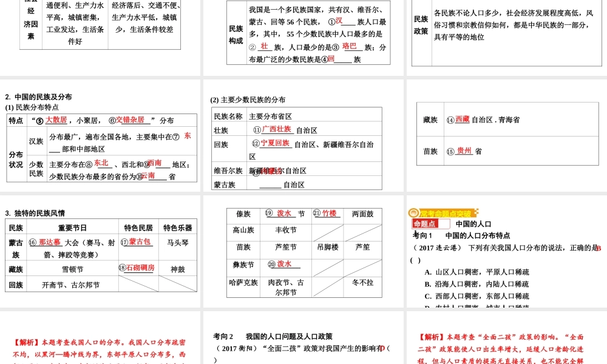Click the 维吾尔族 row label
This screenshot has width=607, height=364.
(x=228, y=170)
